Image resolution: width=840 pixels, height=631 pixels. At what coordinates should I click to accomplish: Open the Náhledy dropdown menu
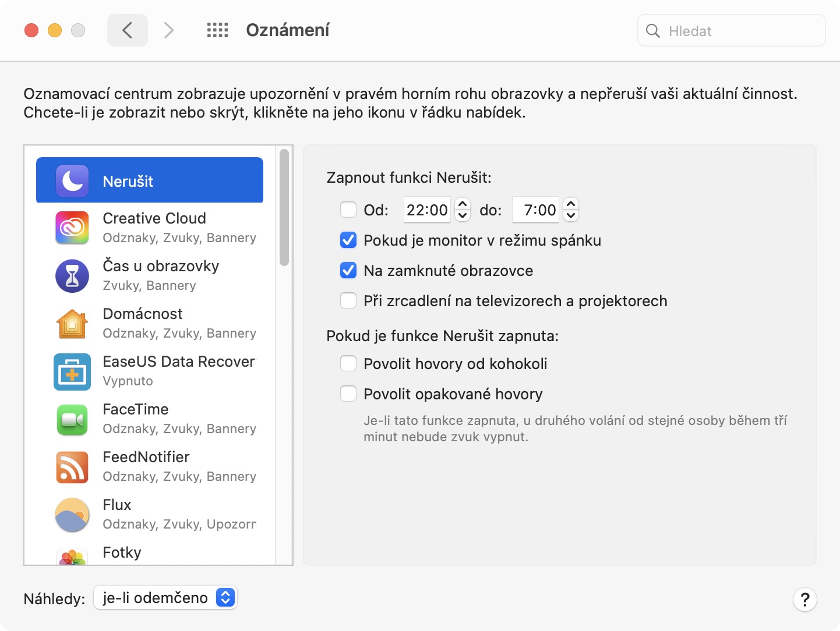coord(165,598)
